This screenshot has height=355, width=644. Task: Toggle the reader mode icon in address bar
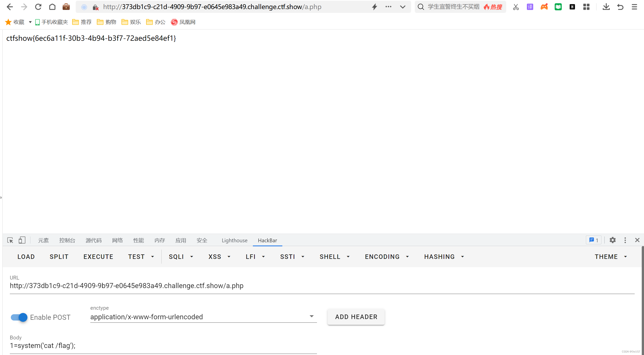pos(84,7)
